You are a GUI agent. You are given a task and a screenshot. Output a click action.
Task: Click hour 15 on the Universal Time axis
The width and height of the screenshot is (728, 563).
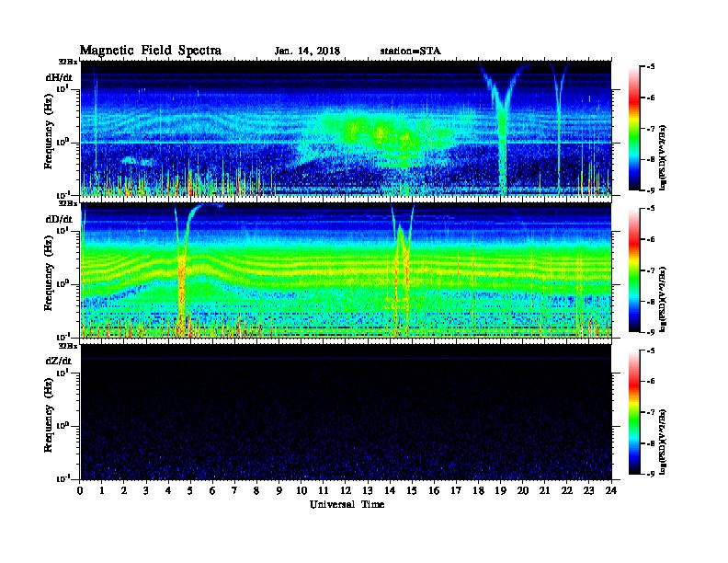pyautogui.click(x=412, y=491)
